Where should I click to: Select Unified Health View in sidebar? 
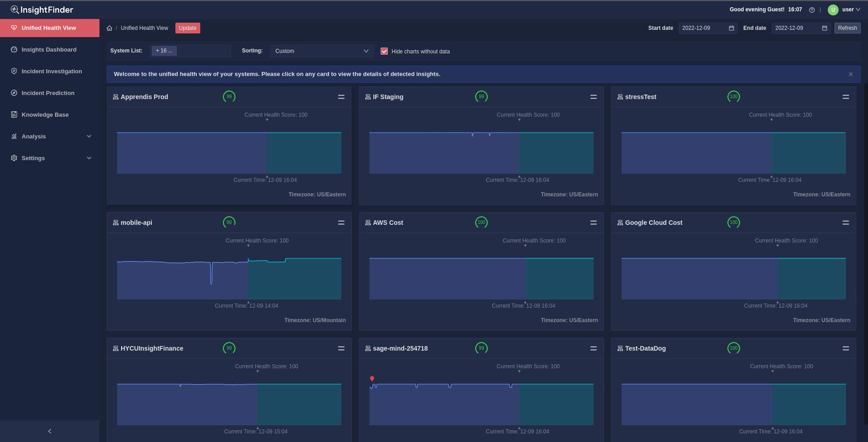coord(50,28)
